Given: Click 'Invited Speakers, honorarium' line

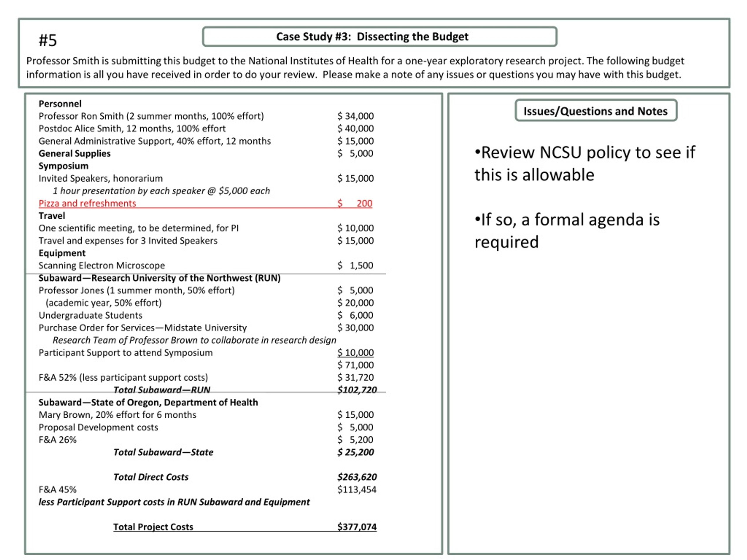Looking at the screenshot, I should pyautogui.click(x=101, y=178).
